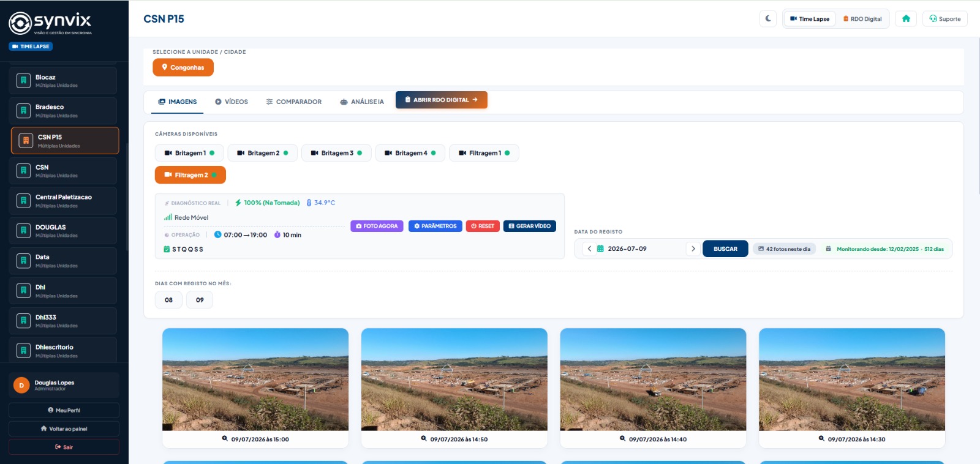Click Voltar ao painel
The image size is (980, 464).
click(64, 428)
